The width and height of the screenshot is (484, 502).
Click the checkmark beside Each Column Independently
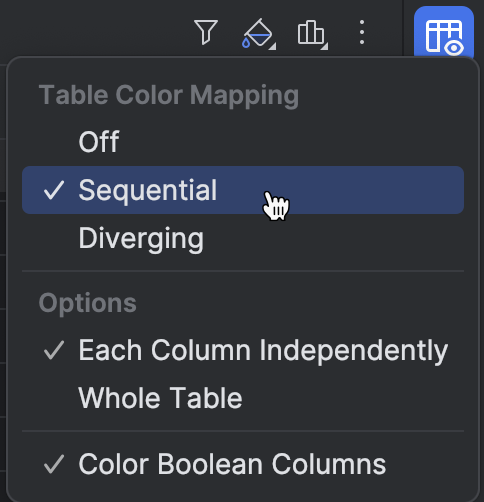pyautogui.click(x=54, y=350)
